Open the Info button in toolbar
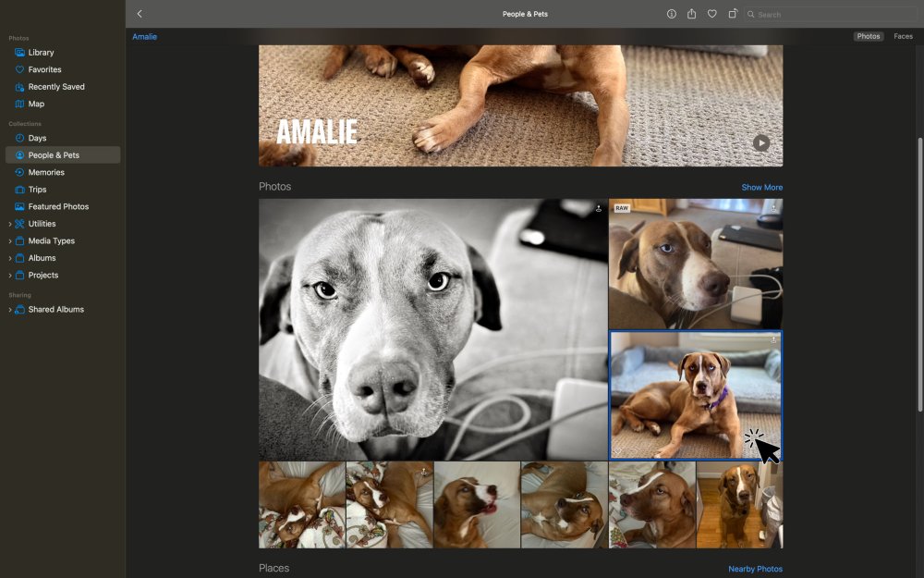Image resolution: width=924 pixels, height=578 pixels. [671, 14]
